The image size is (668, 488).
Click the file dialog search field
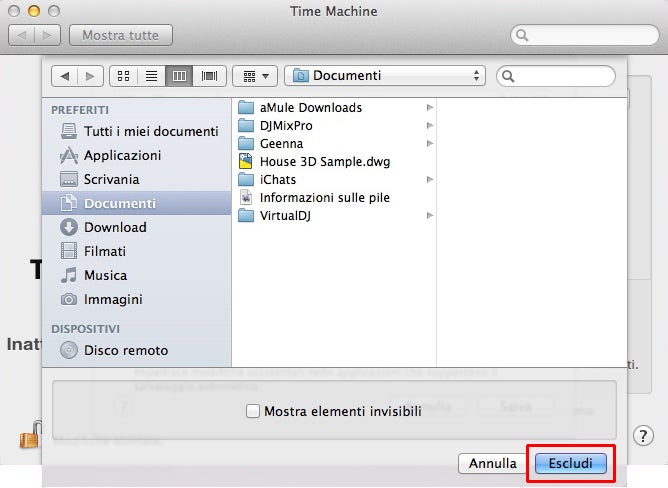click(556, 76)
